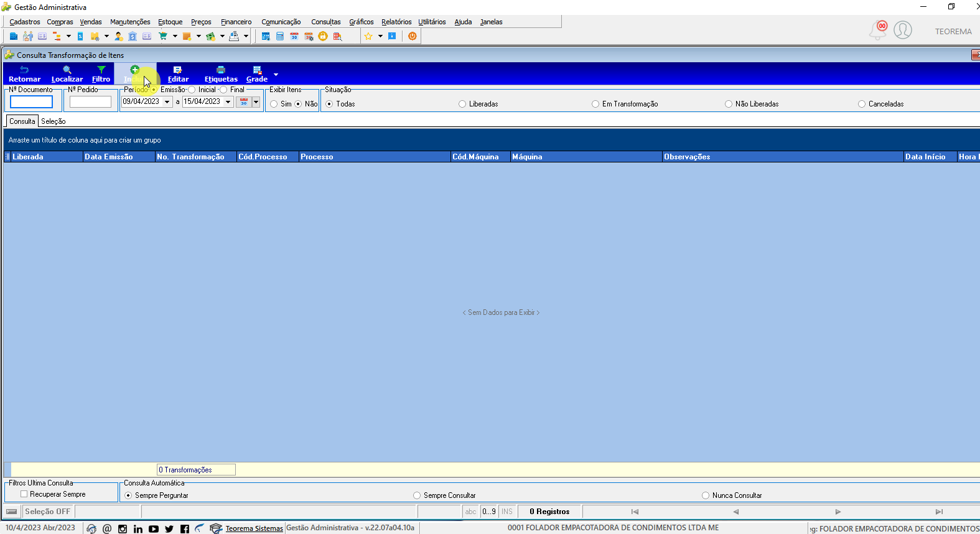Enable the Recuperar Sempre checkbox

click(x=24, y=494)
